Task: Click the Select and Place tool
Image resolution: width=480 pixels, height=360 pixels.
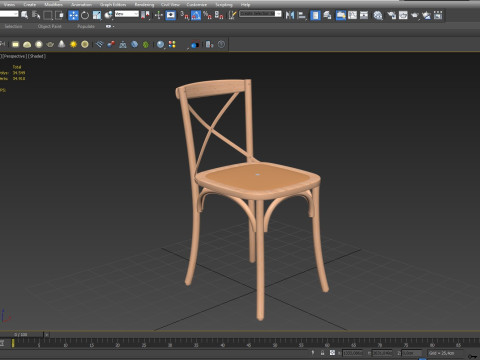Action: coord(108,15)
